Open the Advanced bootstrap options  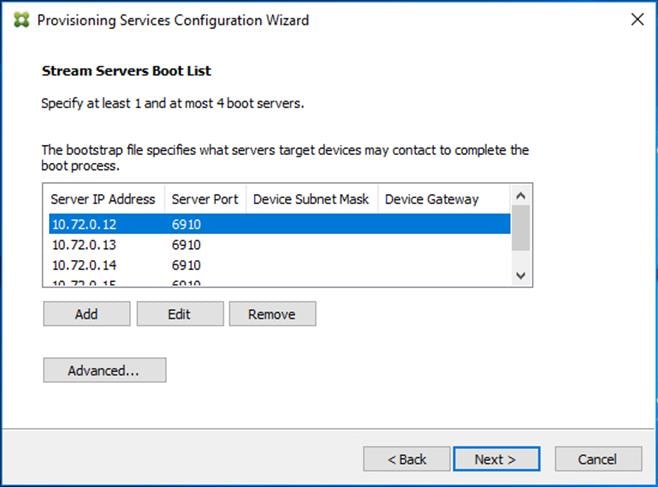pyautogui.click(x=104, y=370)
